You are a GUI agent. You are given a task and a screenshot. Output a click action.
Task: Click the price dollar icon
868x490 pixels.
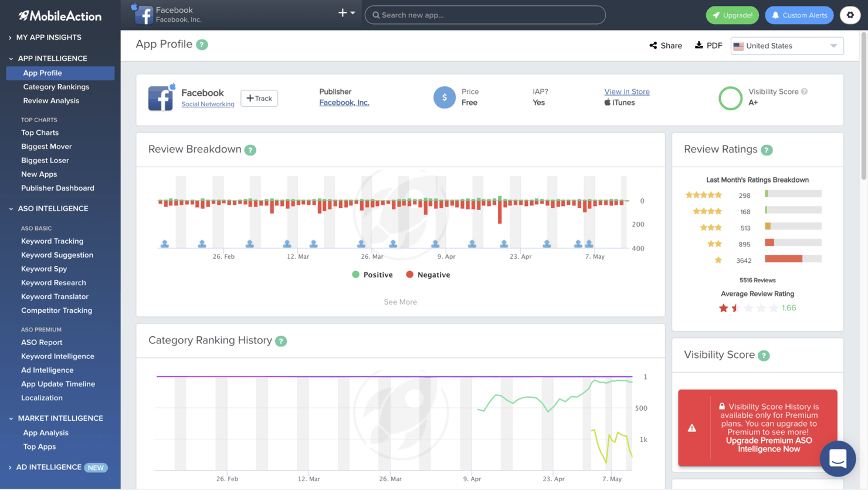coord(444,97)
